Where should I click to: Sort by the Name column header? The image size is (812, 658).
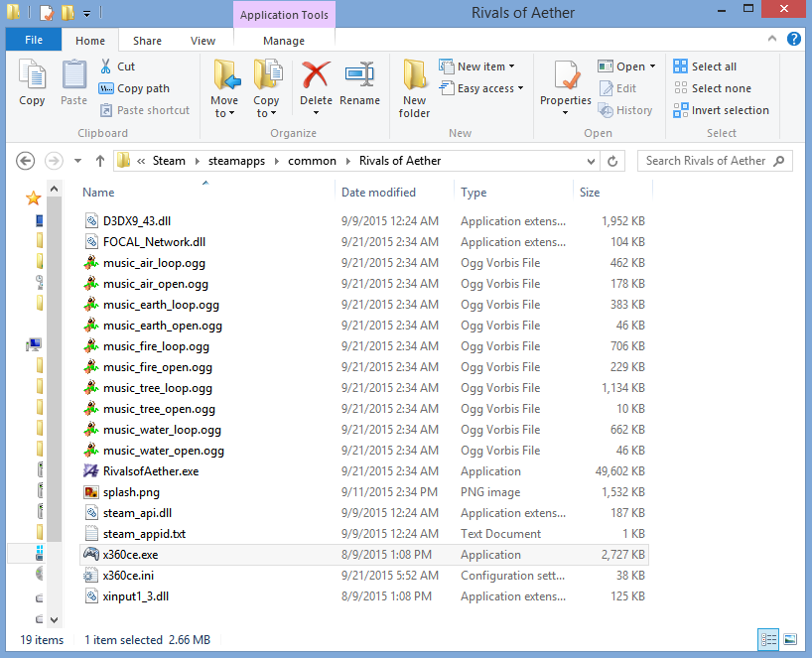click(x=206, y=193)
